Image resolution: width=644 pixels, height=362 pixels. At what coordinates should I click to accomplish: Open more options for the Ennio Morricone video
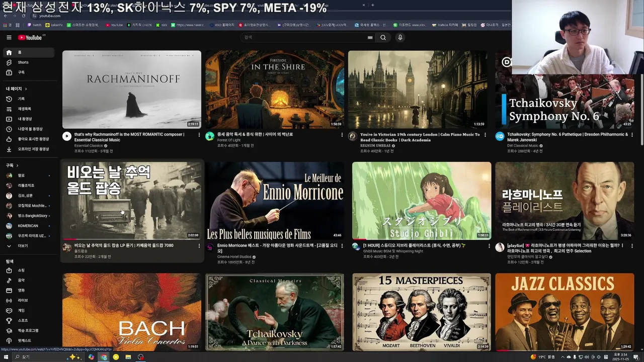pos(342,246)
